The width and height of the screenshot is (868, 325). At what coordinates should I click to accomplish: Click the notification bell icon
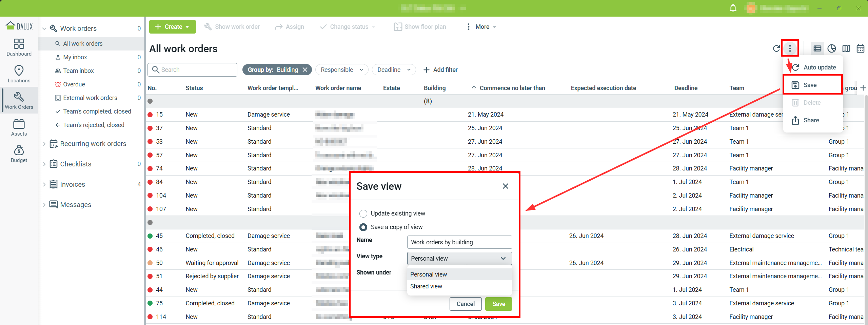coord(733,8)
